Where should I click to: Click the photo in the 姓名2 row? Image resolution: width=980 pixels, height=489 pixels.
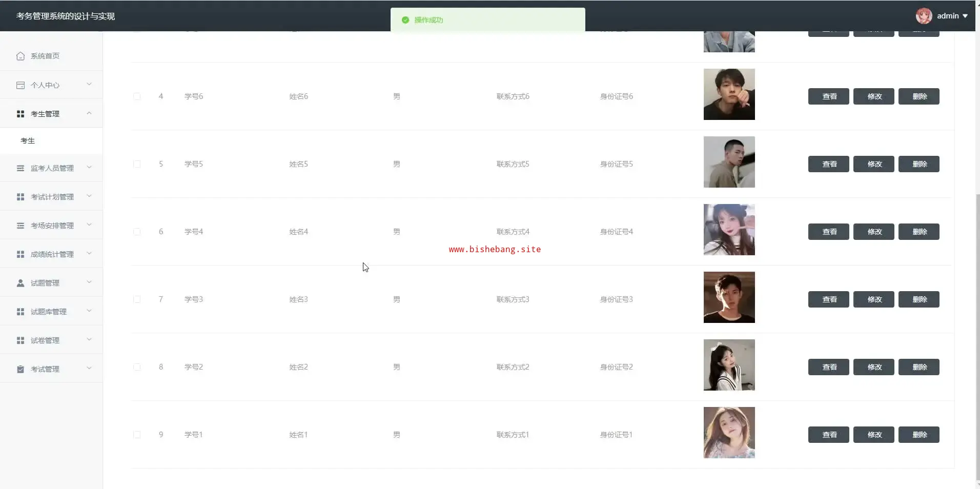pyautogui.click(x=729, y=365)
